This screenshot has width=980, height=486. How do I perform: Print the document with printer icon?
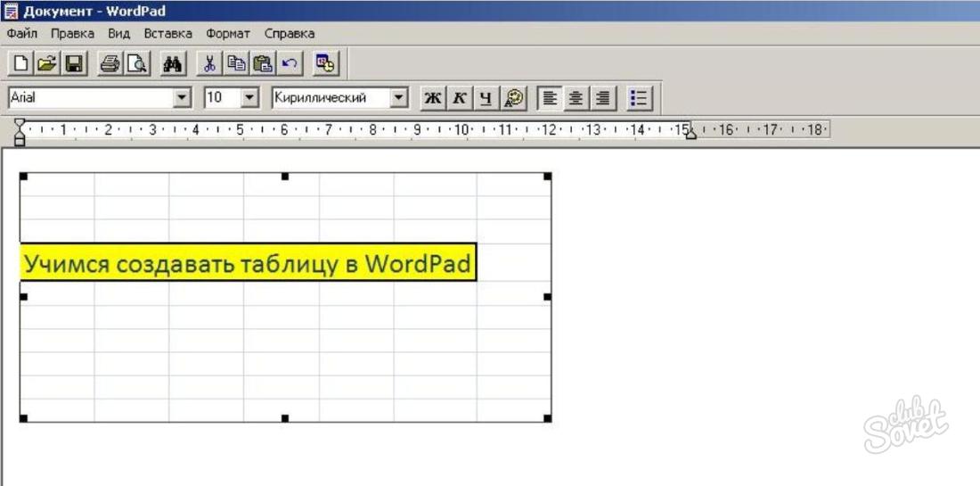tap(110, 64)
